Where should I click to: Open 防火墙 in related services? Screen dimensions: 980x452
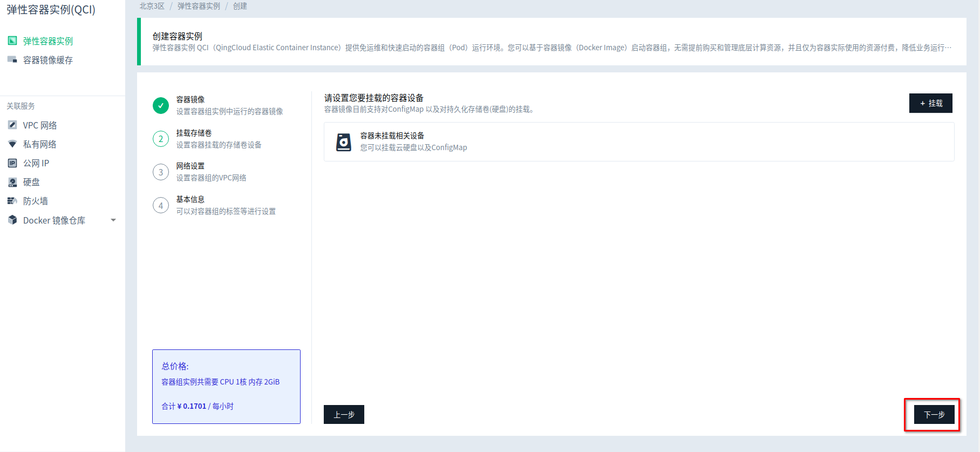click(x=36, y=201)
